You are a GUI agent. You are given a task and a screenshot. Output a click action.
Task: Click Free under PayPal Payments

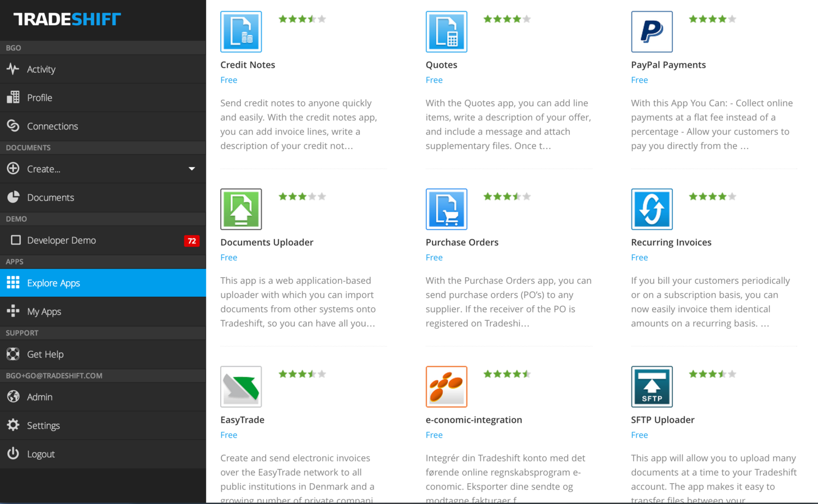[x=639, y=80]
